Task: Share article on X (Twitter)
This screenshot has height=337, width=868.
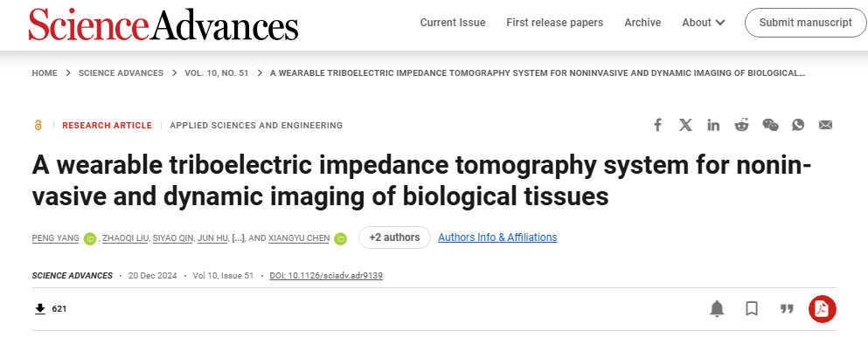Action: coord(685,125)
